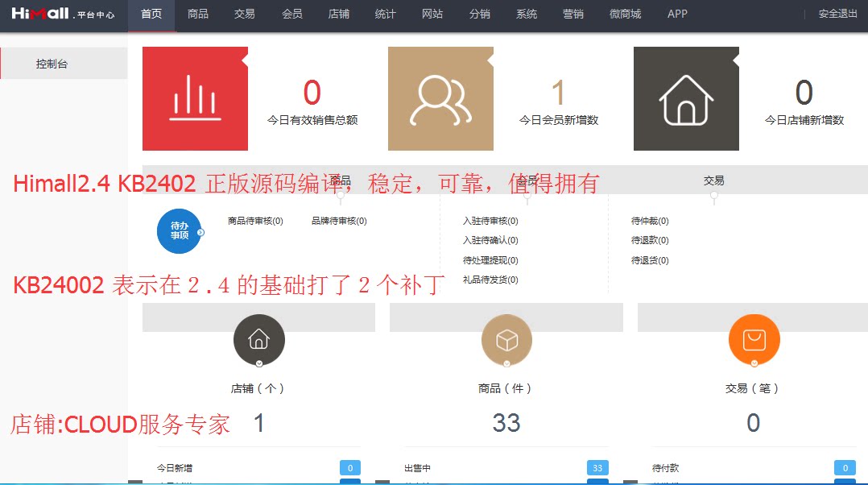This screenshot has width=868, height=485.
Task: Click the red bar chart sales icon
Action: point(195,97)
